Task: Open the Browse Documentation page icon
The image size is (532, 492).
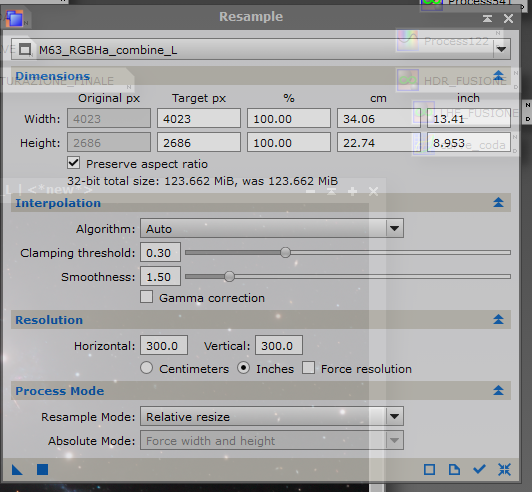Action: [x=454, y=470]
